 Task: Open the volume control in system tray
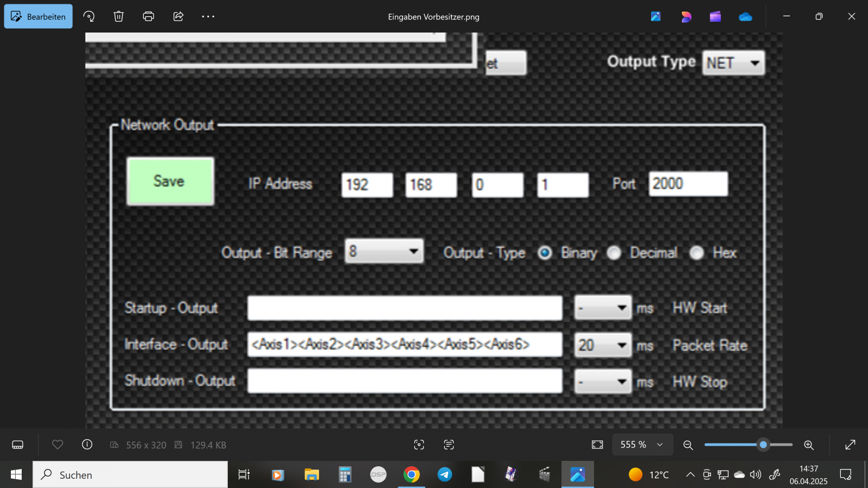tap(756, 475)
